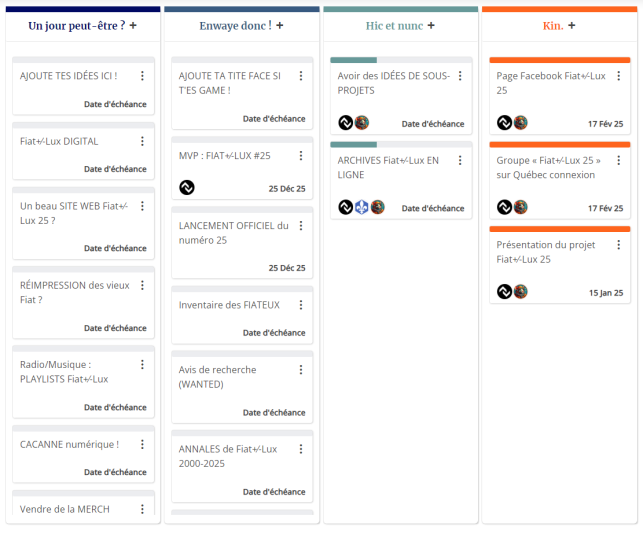643x534 pixels.
Task: Change '25 Déc 25' date on LANCEMENT OFFICIEL card
Action: [287, 268]
